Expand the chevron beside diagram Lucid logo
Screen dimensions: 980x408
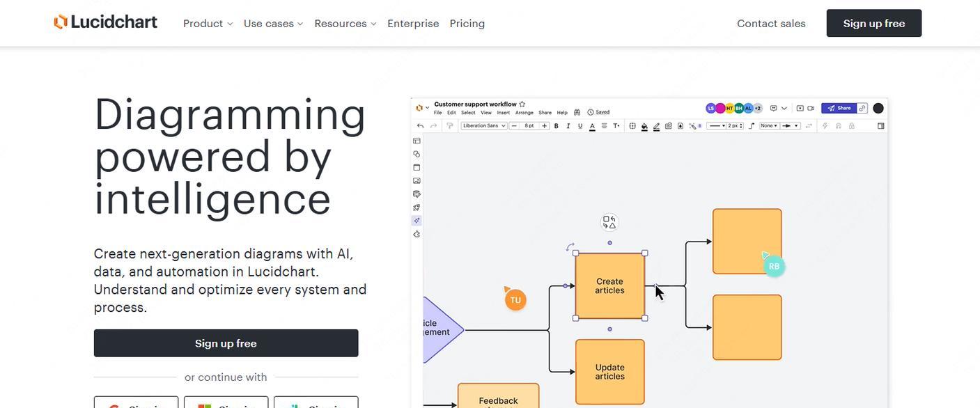[427, 107]
